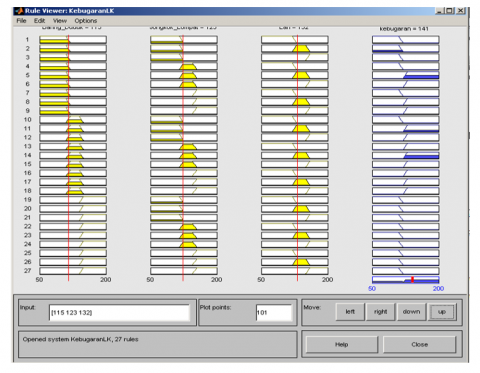Click the Plot points field showing 101
Screen dimensions: 480x373
pos(274,312)
